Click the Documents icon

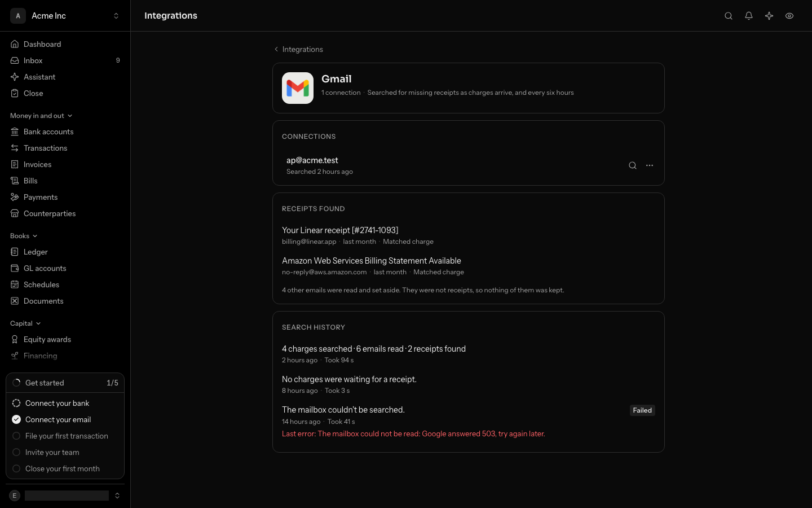15,301
